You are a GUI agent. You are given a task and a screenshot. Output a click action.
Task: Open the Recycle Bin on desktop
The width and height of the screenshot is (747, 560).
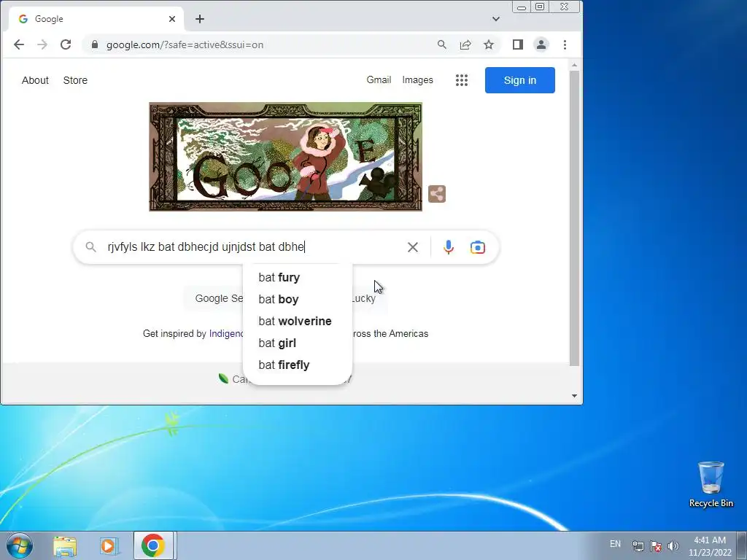point(711,484)
